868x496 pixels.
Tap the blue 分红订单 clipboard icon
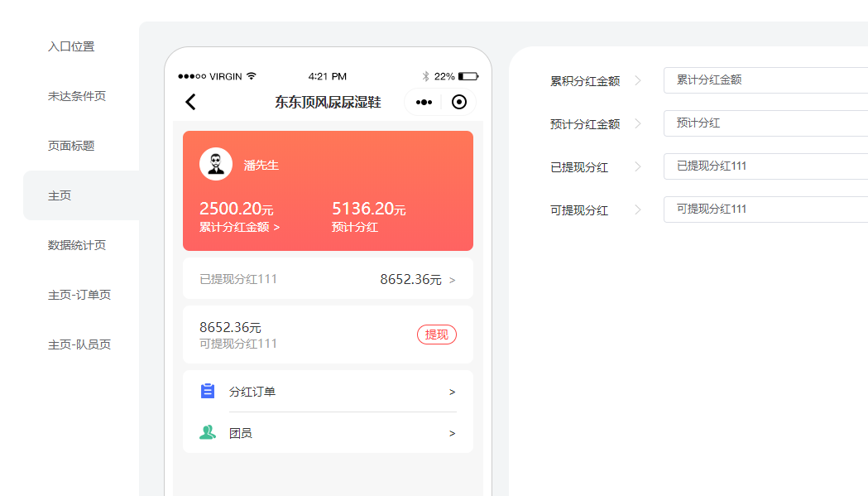[x=208, y=391]
